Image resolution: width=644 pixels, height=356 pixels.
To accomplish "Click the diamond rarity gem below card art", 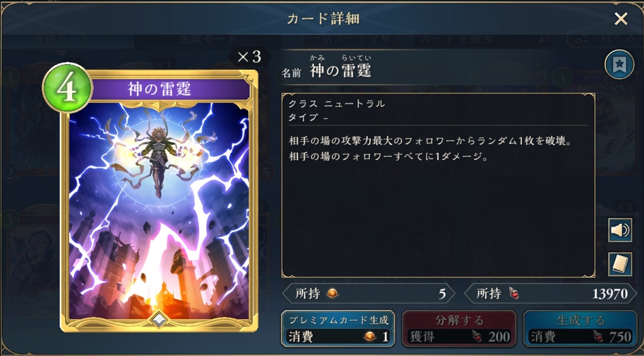I will pos(159,320).
